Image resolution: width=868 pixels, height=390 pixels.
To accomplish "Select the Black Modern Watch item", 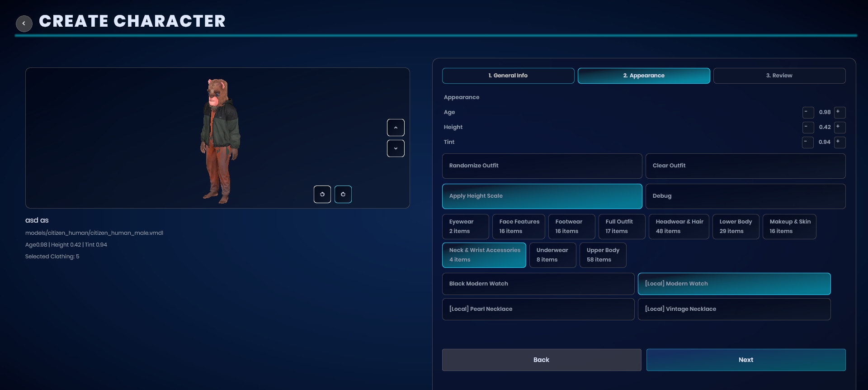I will (x=538, y=284).
